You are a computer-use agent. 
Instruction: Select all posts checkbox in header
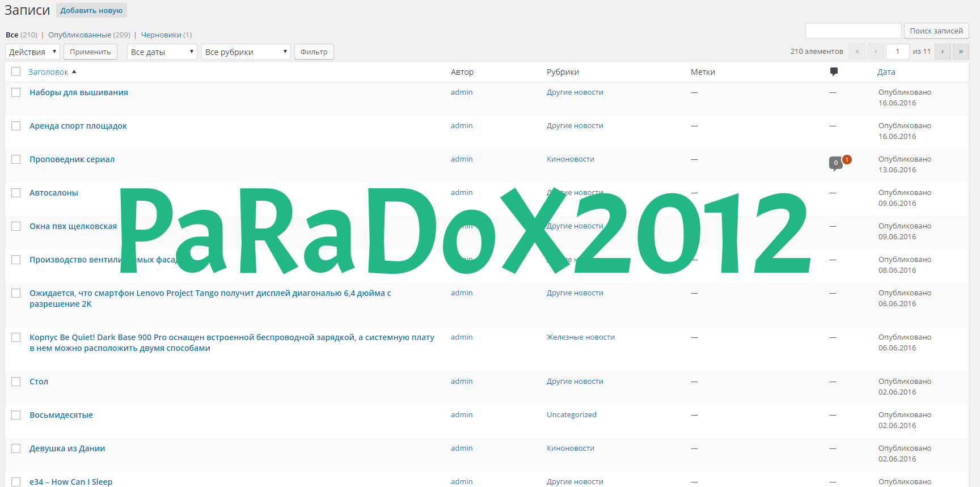click(x=16, y=71)
